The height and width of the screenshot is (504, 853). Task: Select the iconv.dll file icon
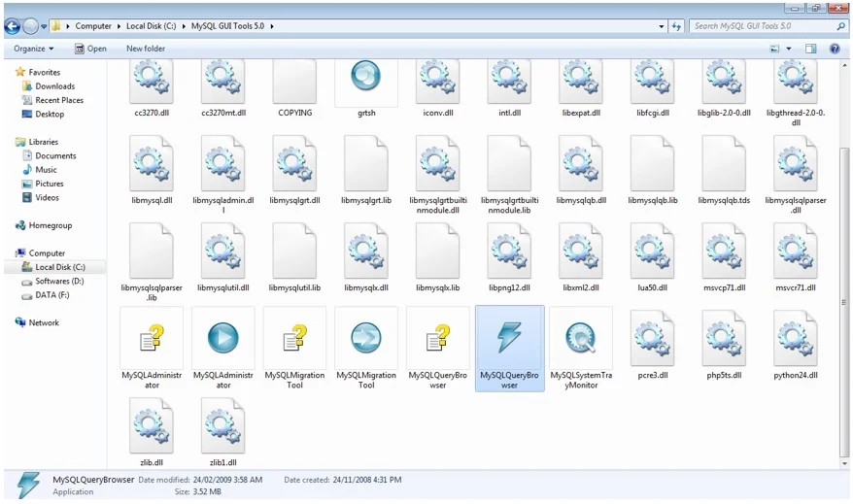coord(438,82)
